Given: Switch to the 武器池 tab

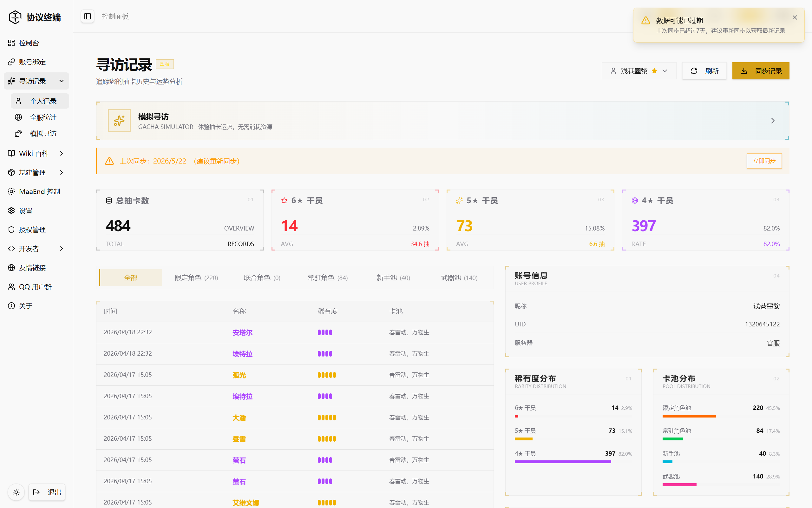Looking at the screenshot, I should (x=459, y=277).
